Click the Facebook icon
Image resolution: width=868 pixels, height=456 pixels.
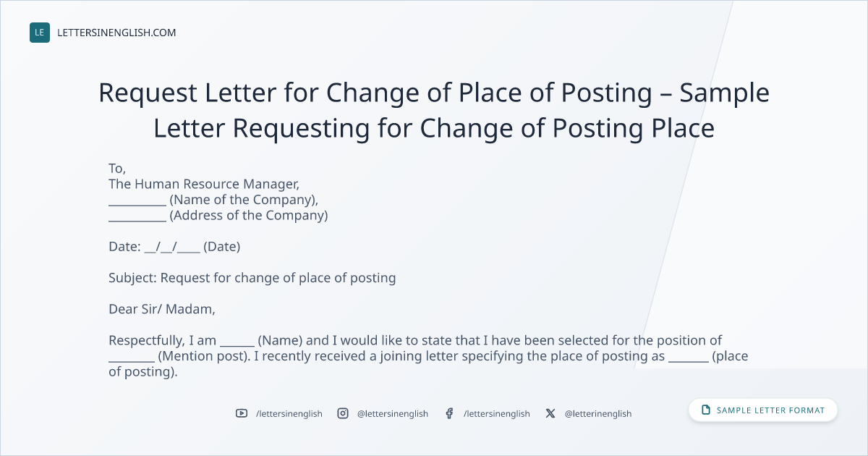[449, 413]
